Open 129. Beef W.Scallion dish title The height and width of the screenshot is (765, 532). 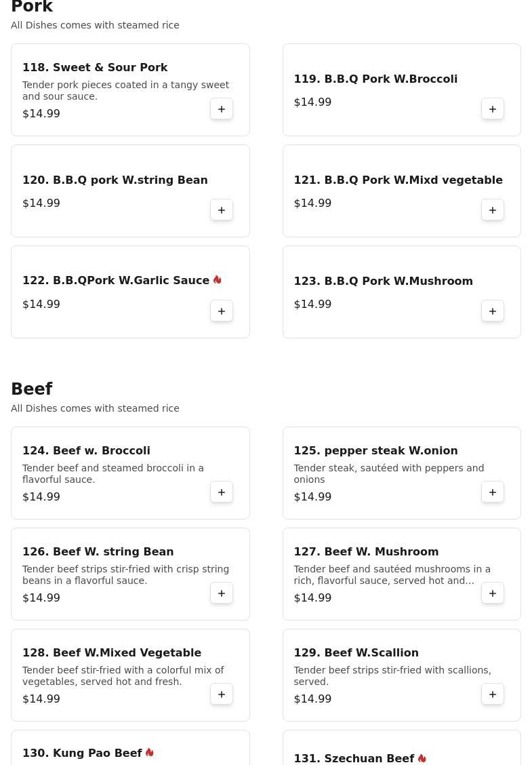(x=356, y=653)
